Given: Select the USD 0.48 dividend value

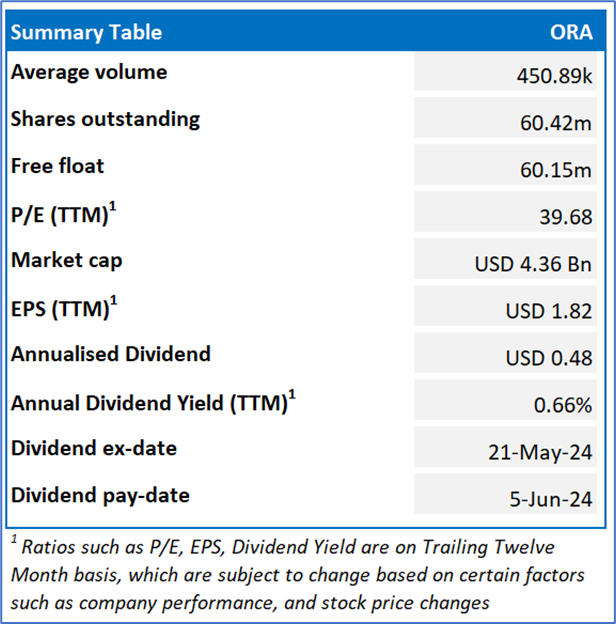Looking at the screenshot, I should pos(549,359).
